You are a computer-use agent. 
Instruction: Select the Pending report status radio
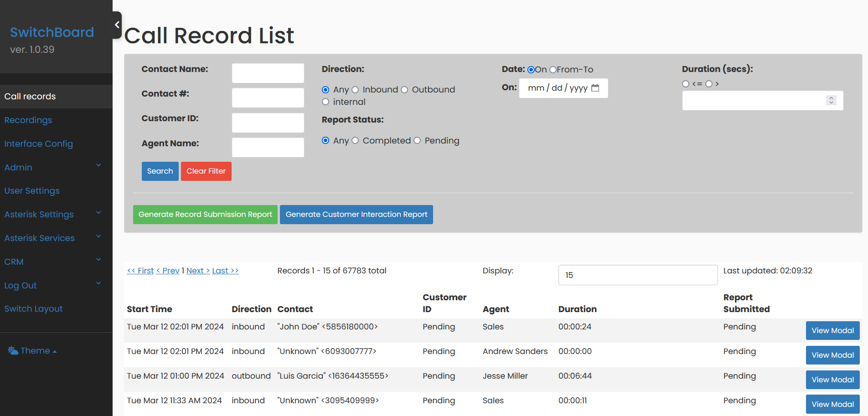[417, 141]
